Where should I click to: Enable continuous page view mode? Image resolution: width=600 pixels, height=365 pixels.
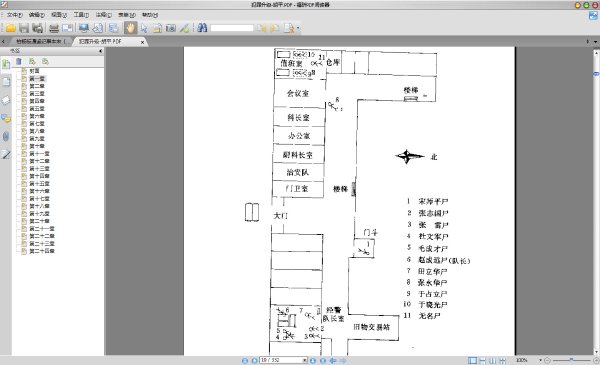pos(483,360)
